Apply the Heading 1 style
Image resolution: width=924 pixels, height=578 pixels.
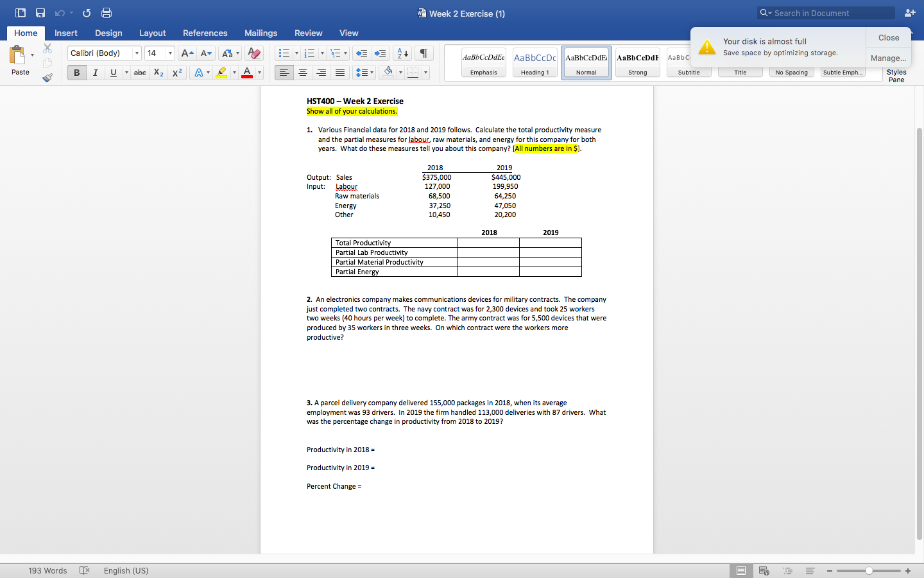click(535, 62)
